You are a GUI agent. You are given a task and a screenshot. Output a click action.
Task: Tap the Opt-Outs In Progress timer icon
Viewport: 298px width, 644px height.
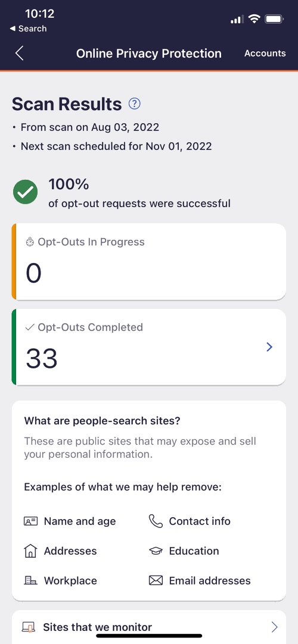[x=30, y=242]
